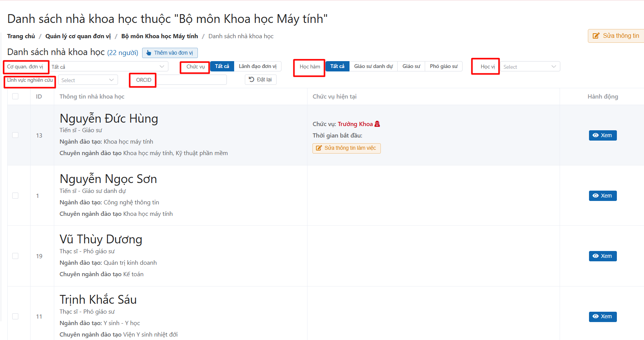Click the eye icon in Nguyễn Ngọc Sơn's row

595,196
